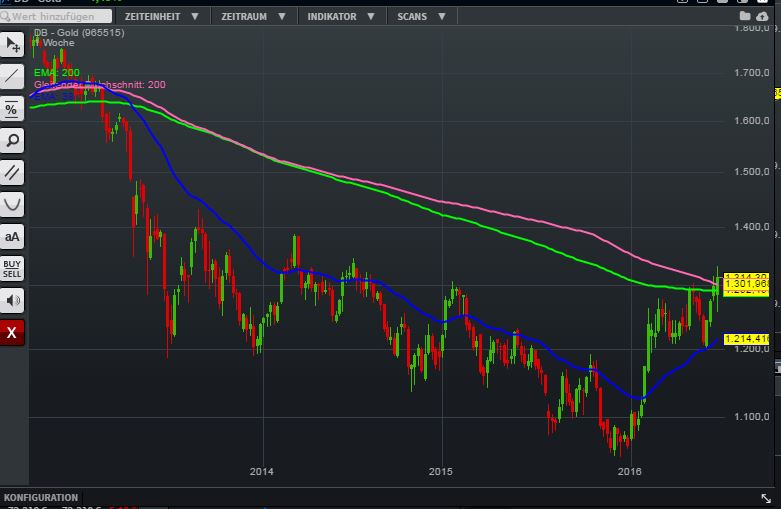Click the yellow 1.301,96 price marker
Viewport: 781px width, 509px height.
[747, 284]
